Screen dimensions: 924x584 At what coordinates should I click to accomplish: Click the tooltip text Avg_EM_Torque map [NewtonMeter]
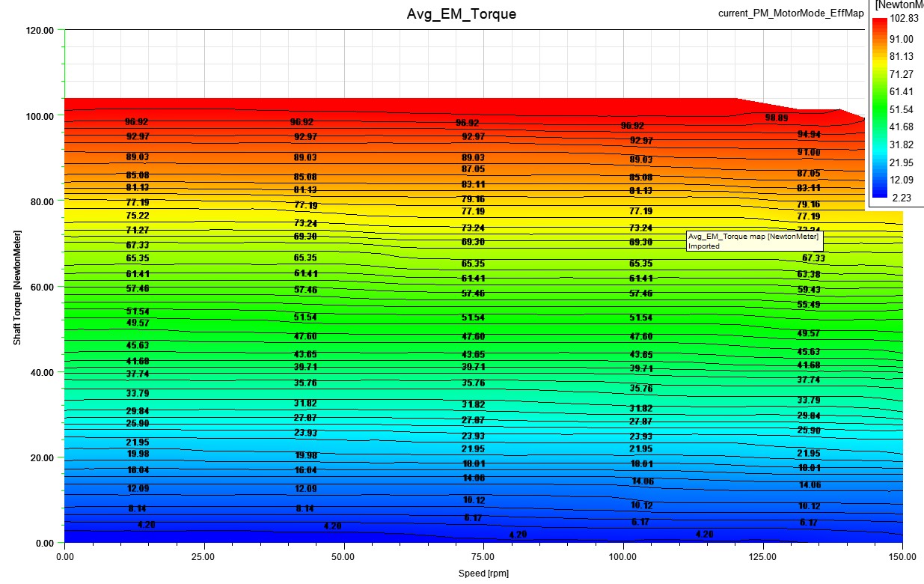point(753,236)
